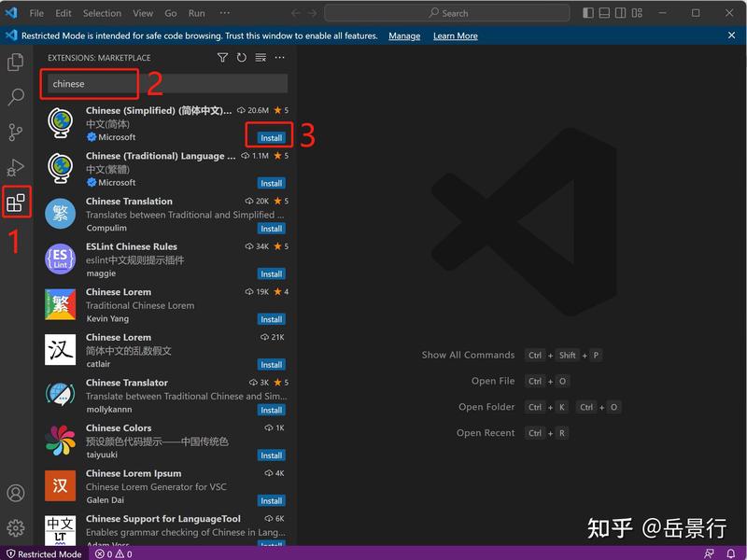Click the Restricted Mode status bar item
Viewport: 747px width, 560px height.
tap(44, 553)
